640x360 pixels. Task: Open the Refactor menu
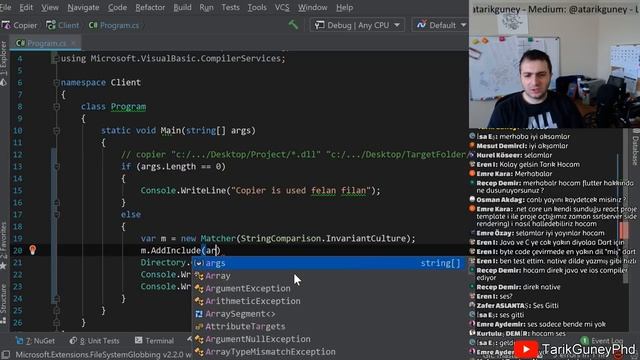[x=150, y=7]
